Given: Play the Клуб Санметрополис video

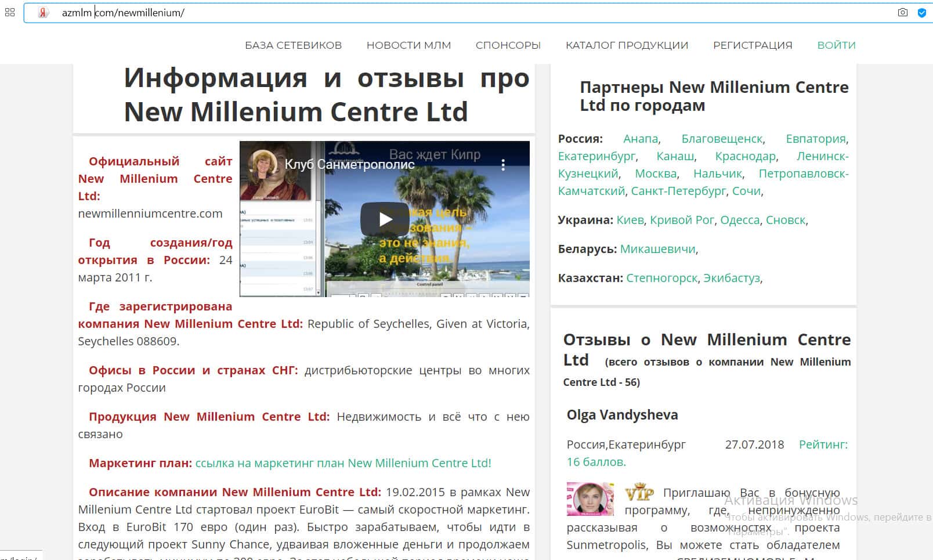Looking at the screenshot, I should tap(385, 219).
